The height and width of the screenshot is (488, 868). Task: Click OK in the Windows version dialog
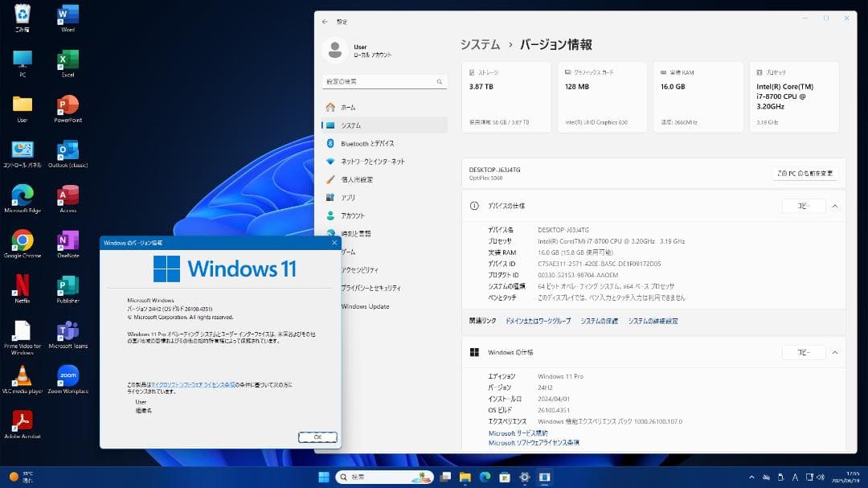point(317,437)
